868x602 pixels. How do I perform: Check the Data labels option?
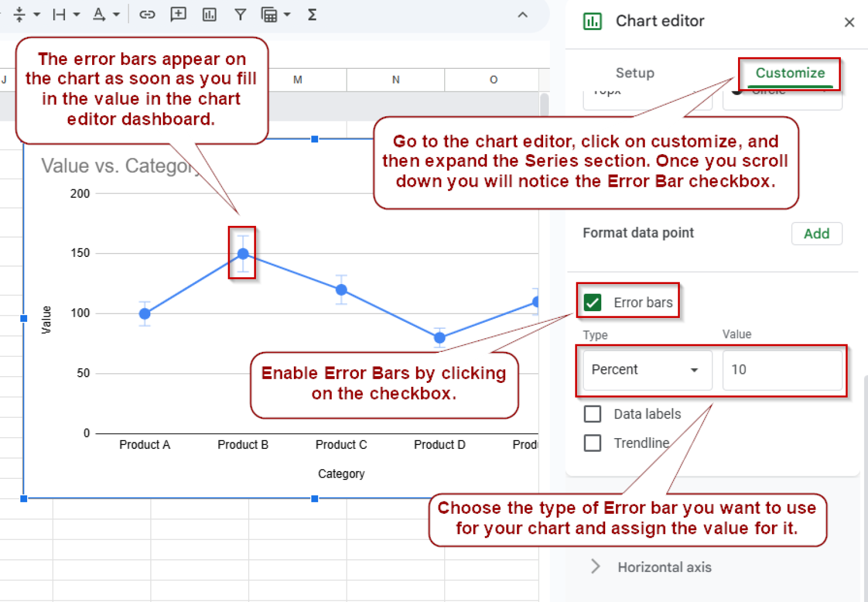pos(592,414)
